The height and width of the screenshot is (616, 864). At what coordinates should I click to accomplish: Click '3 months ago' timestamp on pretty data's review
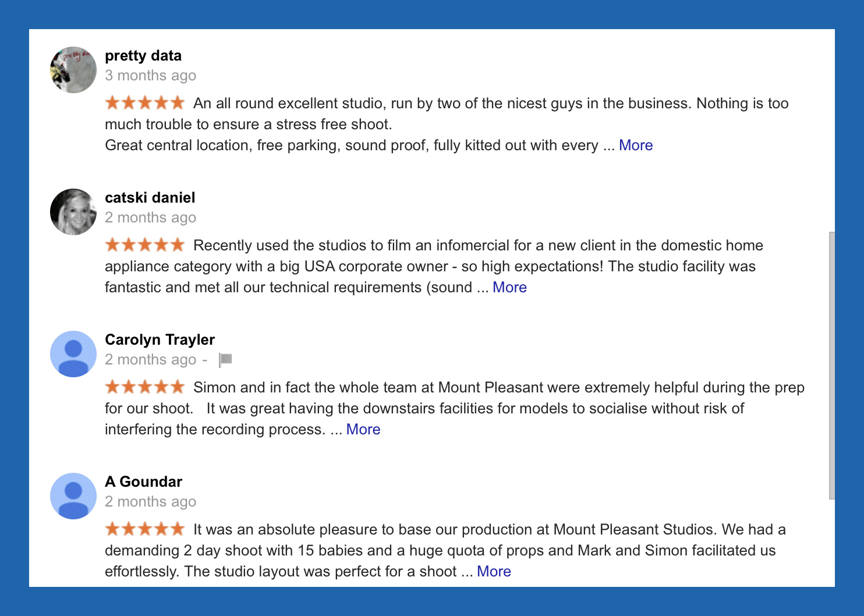point(151,76)
